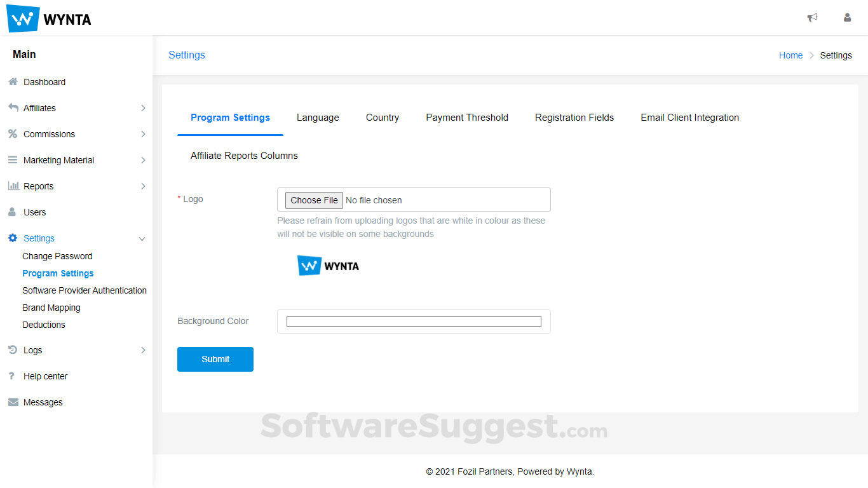Open the Logs history icon
868x488 pixels.
point(13,350)
